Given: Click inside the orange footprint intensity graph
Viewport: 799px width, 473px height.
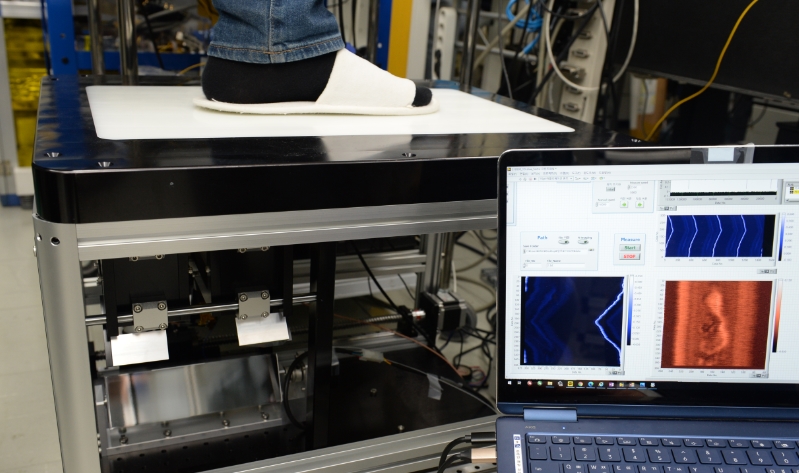Looking at the screenshot, I should [716, 324].
